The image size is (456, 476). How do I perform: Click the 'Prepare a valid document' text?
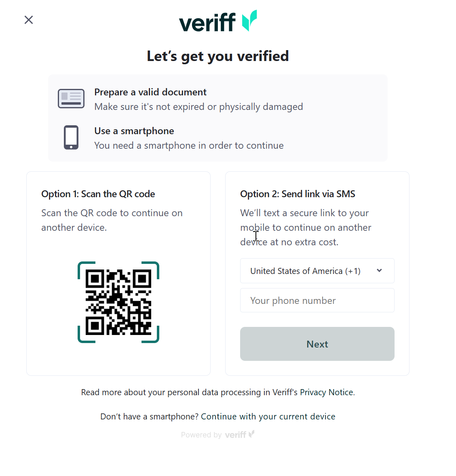coord(150,92)
